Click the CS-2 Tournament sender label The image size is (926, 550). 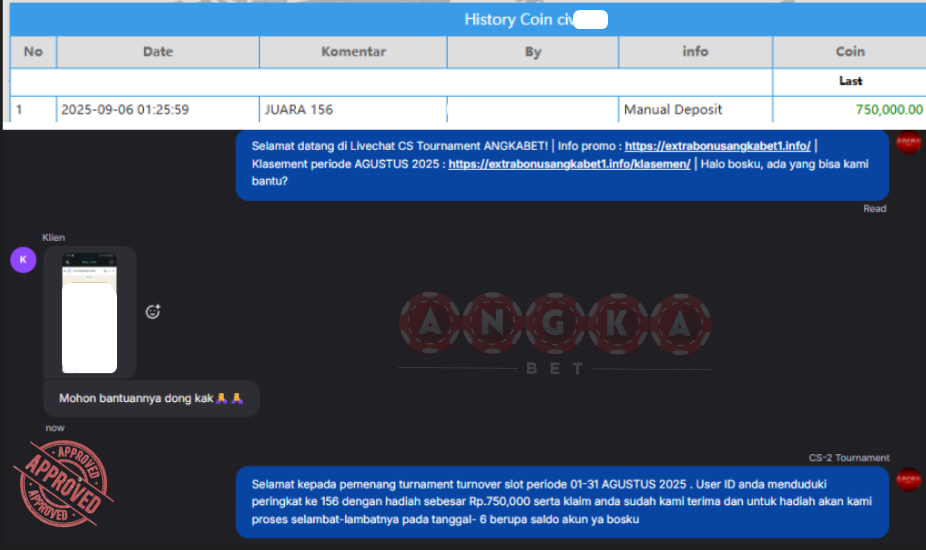tap(849, 458)
